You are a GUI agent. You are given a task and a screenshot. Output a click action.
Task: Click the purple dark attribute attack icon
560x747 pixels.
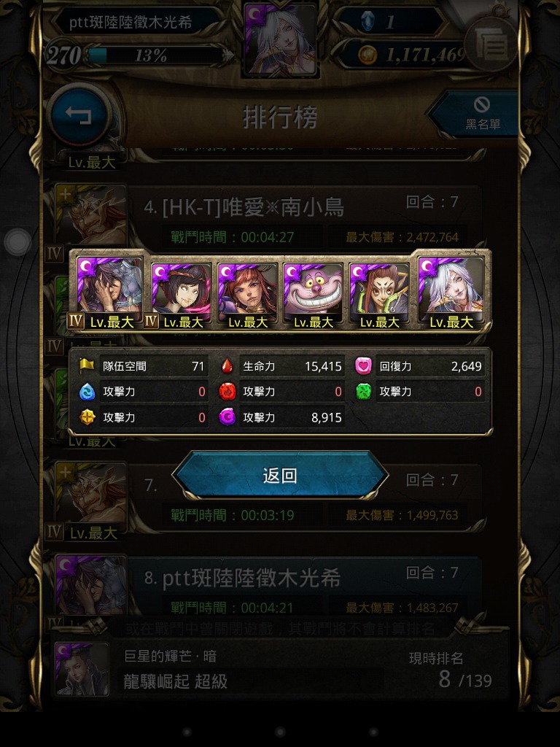click(x=227, y=417)
